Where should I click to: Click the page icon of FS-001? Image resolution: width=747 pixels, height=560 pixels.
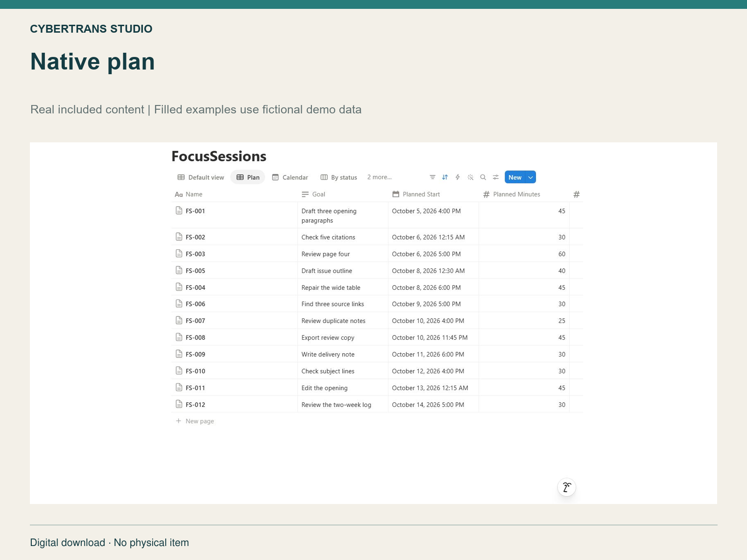tap(179, 210)
